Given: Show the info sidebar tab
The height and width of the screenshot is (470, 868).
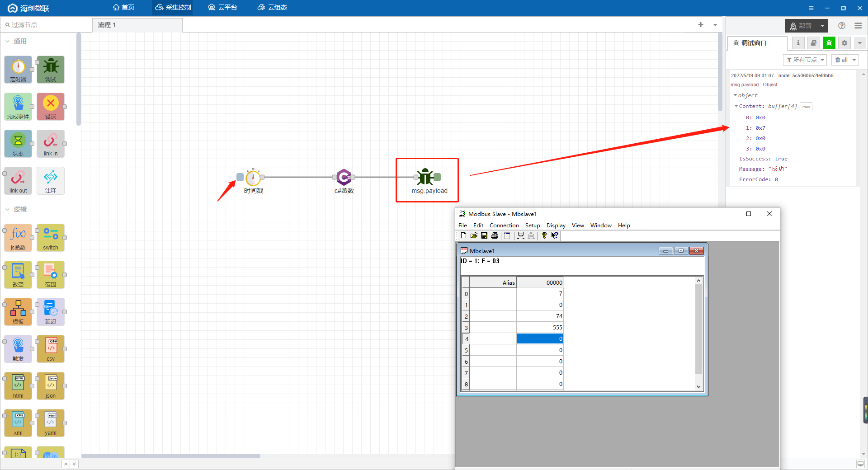Looking at the screenshot, I should [798, 43].
